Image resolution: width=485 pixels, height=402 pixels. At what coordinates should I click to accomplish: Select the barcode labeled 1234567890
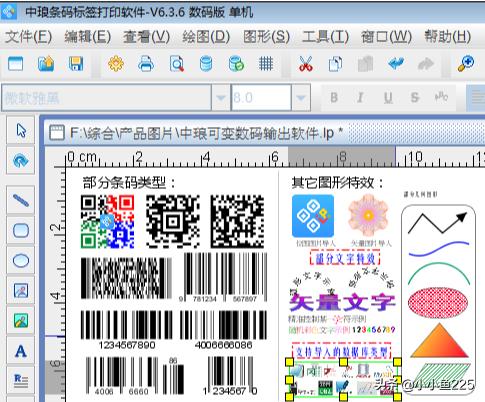(x=126, y=329)
